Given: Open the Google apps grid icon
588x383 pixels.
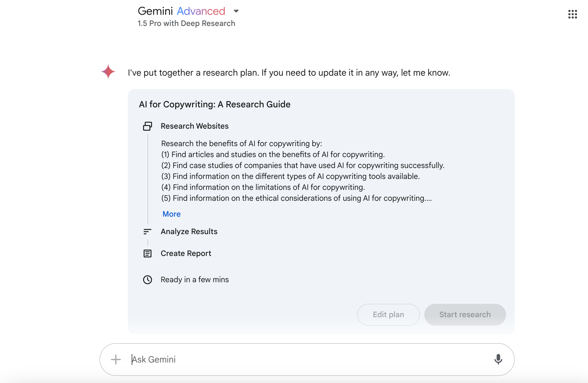Looking at the screenshot, I should click(x=572, y=14).
